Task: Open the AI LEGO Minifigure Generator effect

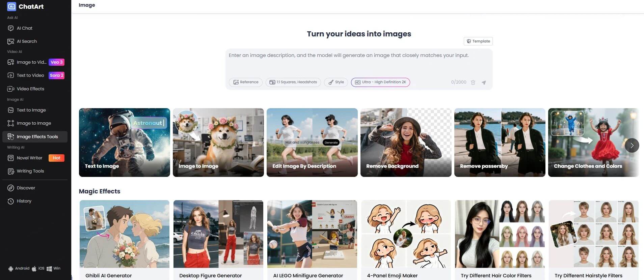Action: coord(312,240)
